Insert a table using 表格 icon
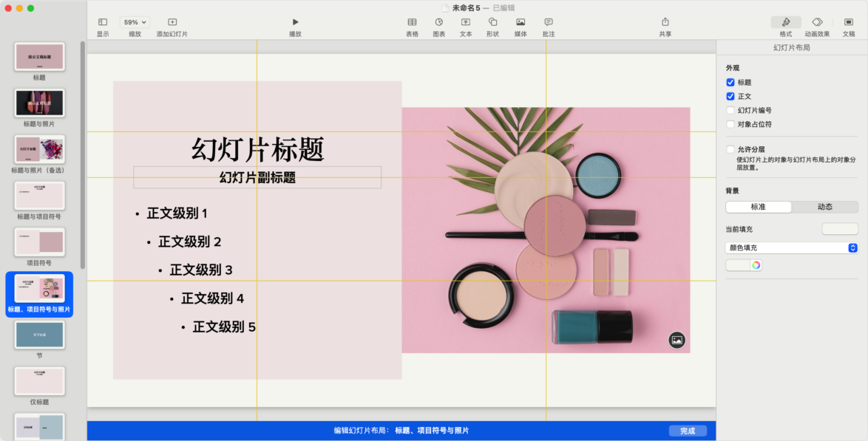The height and width of the screenshot is (441, 868). 412,22
